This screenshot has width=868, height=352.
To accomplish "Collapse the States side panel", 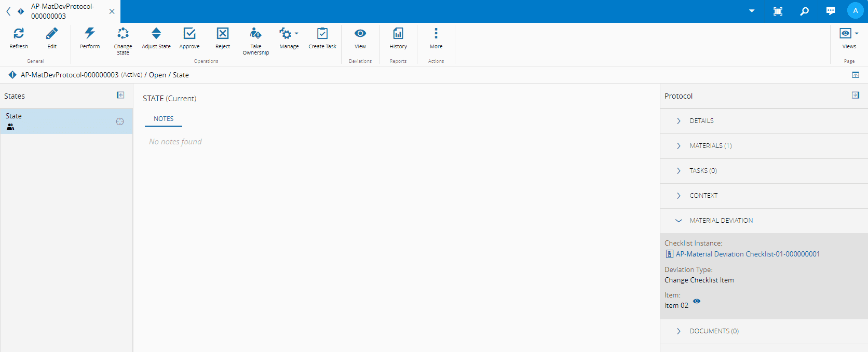I will [120, 95].
